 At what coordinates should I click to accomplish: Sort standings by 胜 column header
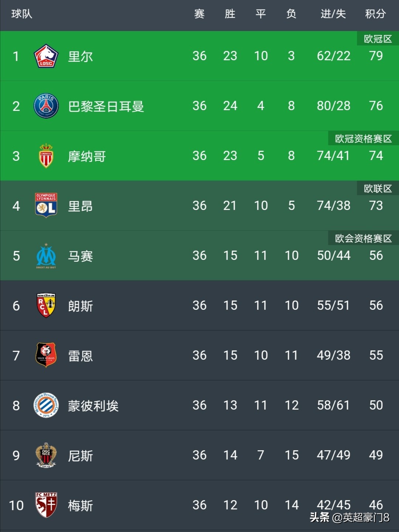pos(230,14)
